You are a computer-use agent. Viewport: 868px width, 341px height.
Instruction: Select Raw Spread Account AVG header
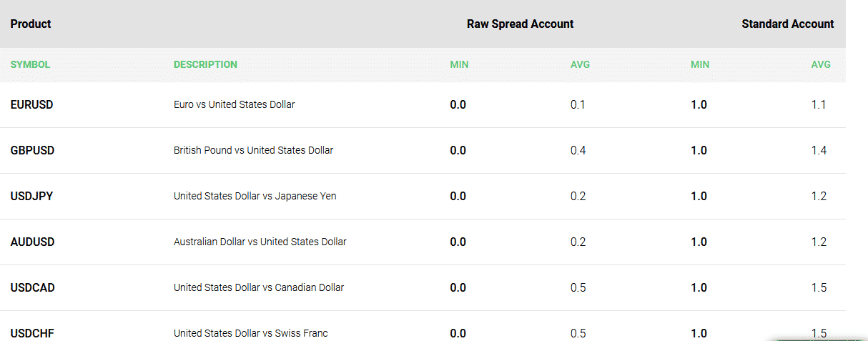tap(580, 64)
